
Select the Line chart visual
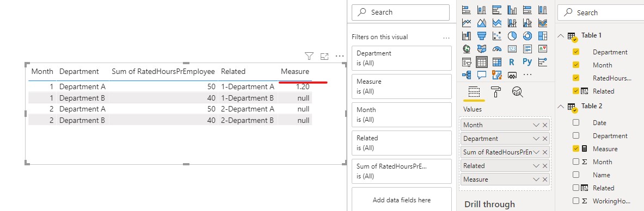click(467, 23)
